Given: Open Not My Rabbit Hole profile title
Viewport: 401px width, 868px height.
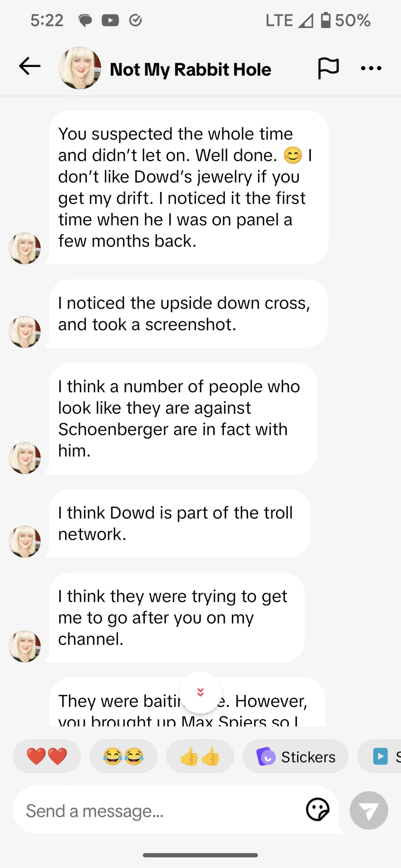Looking at the screenshot, I should pyautogui.click(x=190, y=70).
